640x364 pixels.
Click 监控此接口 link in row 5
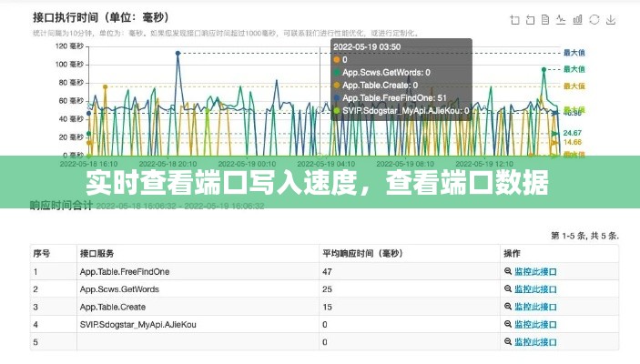click(x=534, y=342)
